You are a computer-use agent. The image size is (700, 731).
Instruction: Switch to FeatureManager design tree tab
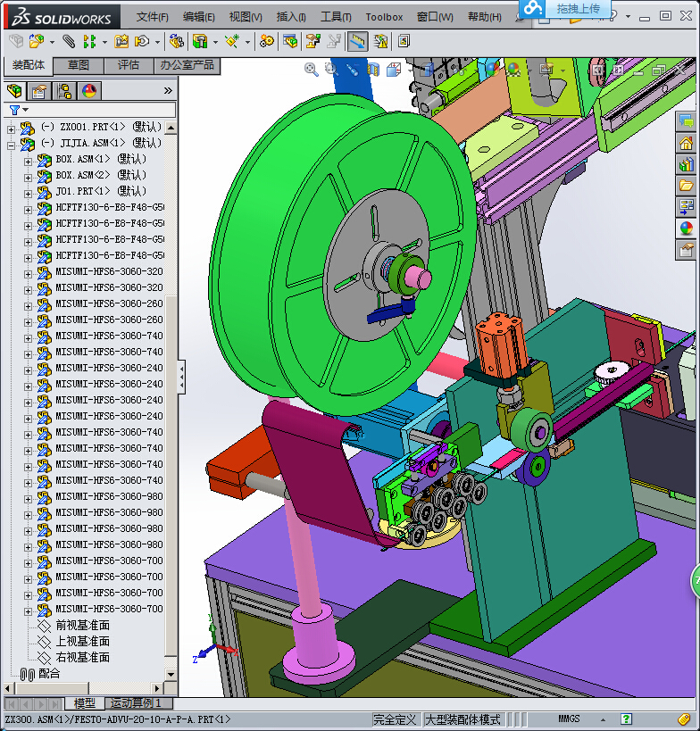pyautogui.click(x=15, y=91)
